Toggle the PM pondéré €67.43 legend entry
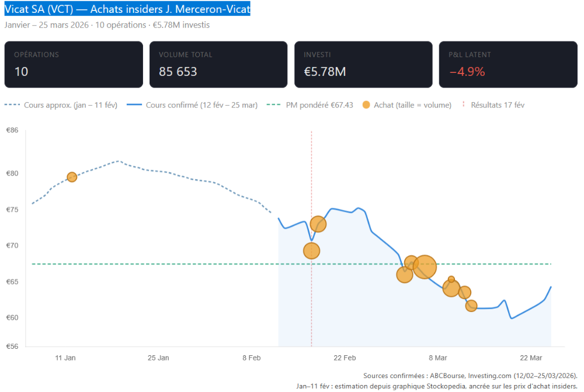The image size is (584, 392). point(310,105)
